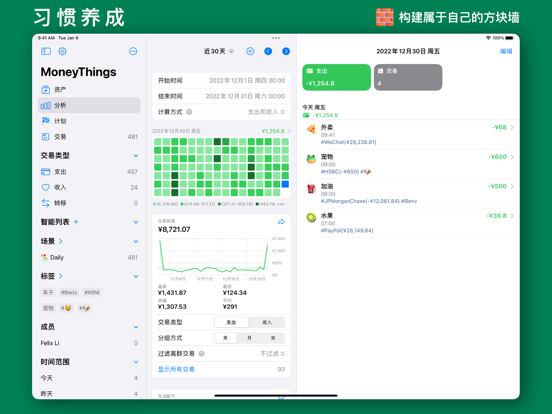Viewport: 552px width, 414px height.
Task: Select the #Benz tag
Action: [69, 293]
